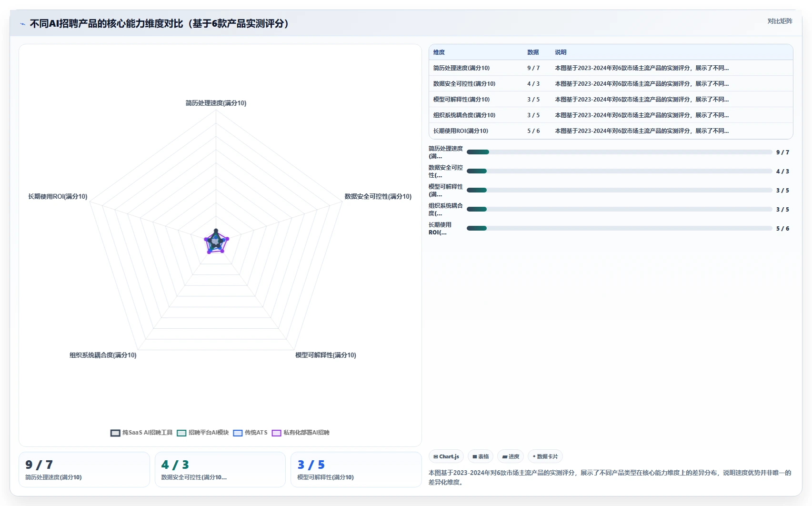Click the 组织系统耦合度 progress bar
The image size is (812, 506).
coord(620,209)
